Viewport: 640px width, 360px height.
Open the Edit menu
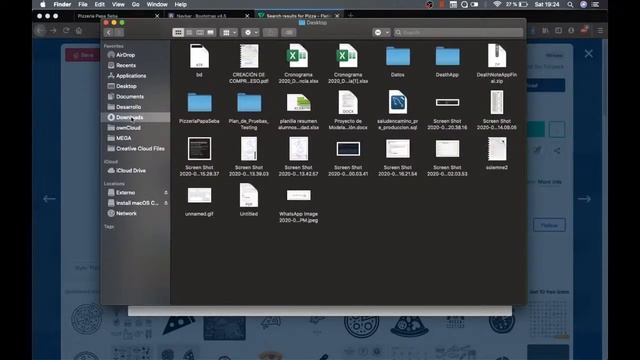pos(100,4)
